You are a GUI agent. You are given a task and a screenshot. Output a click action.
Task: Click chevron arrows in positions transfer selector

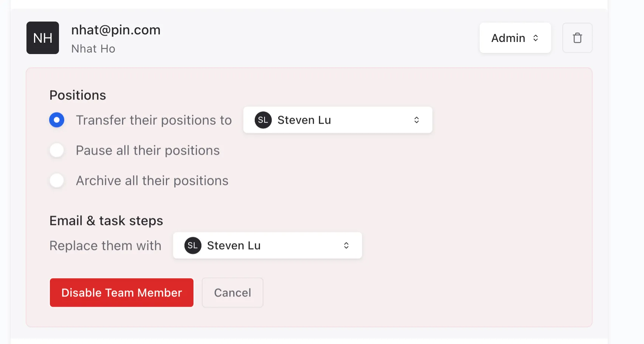(x=416, y=120)
